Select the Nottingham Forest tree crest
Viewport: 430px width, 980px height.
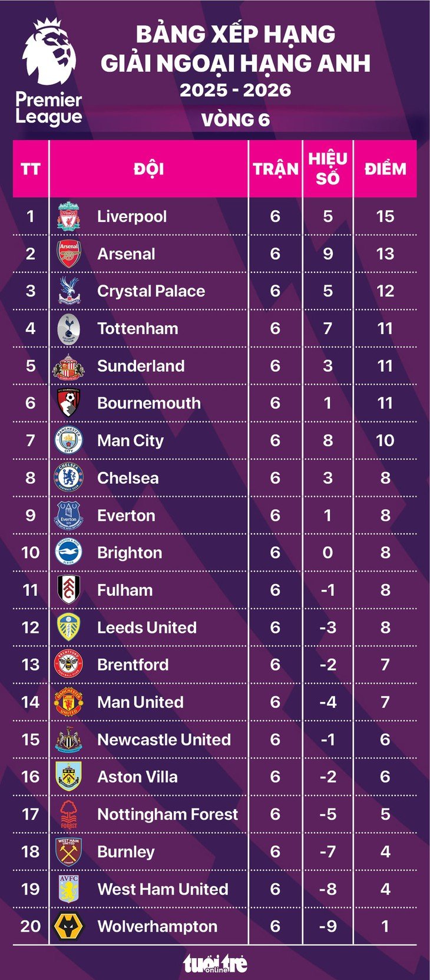pos(68,814)
